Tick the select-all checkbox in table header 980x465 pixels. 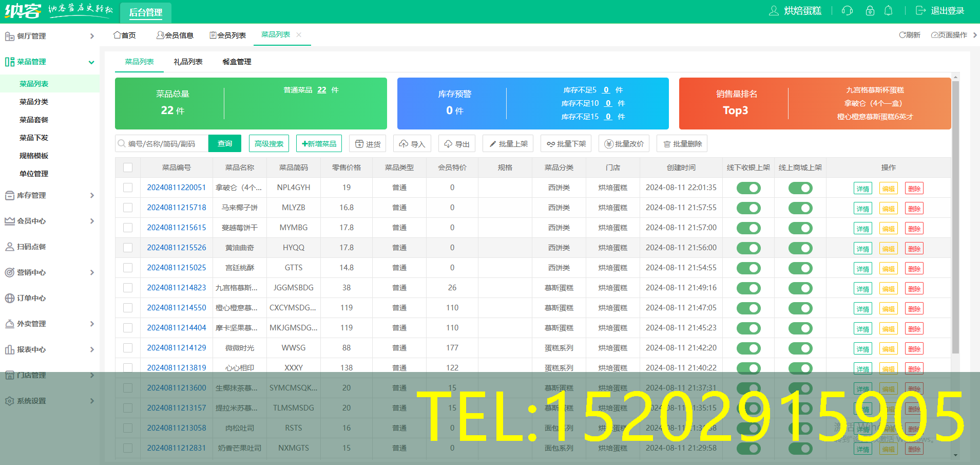[x=128, y=168]
